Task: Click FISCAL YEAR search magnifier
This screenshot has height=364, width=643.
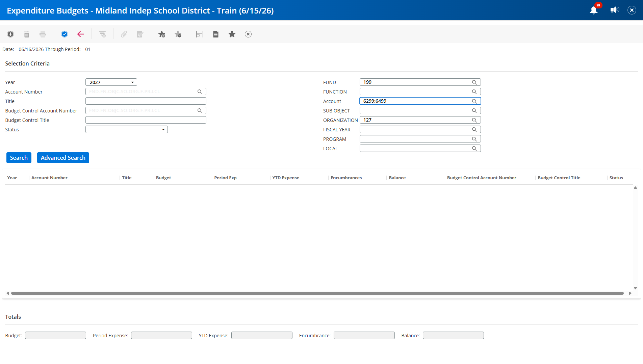Action: pos(474,130)
